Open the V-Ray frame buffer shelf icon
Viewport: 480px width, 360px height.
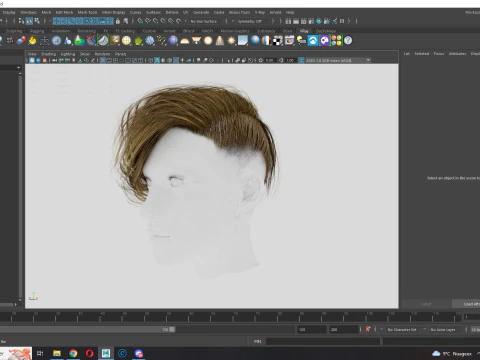tap(289, 41)
